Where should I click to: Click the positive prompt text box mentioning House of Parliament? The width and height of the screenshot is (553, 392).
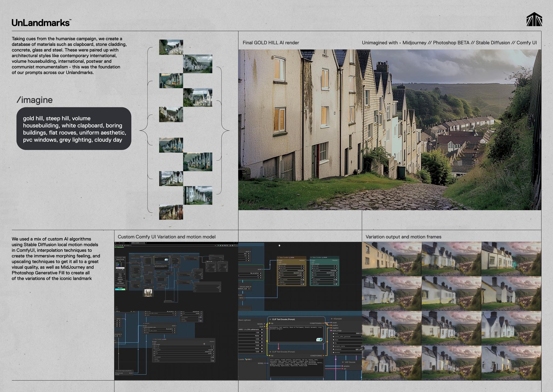click(296, 334)
